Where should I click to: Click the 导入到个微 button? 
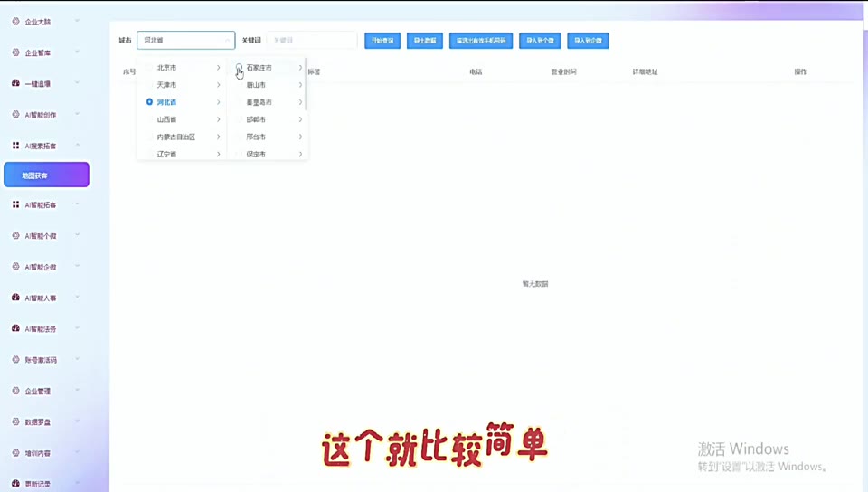coord(540,41)
